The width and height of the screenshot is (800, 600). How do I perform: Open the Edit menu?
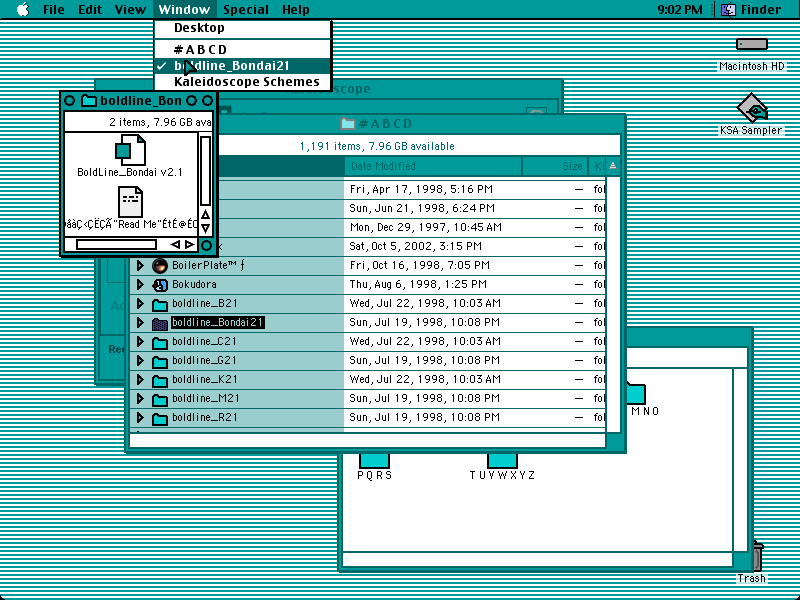click(x=90, y=9)
